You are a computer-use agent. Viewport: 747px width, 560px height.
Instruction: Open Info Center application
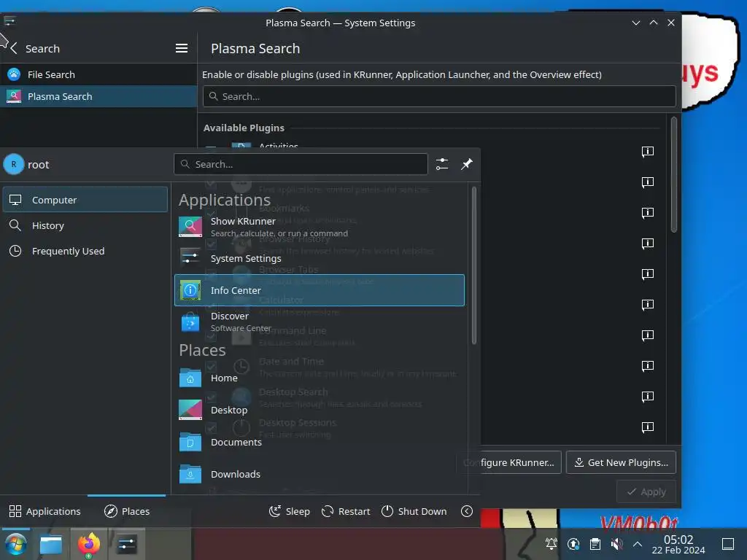tap(320, 290)
